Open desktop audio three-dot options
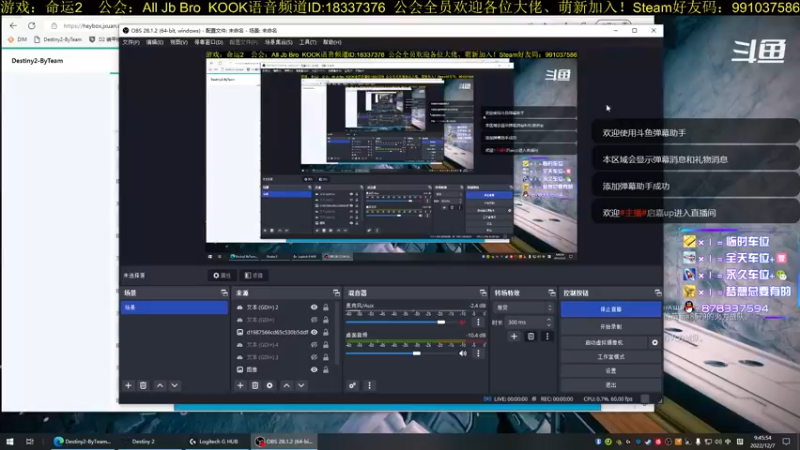 478,353
